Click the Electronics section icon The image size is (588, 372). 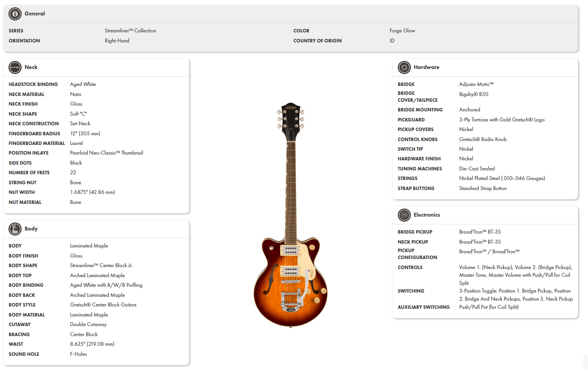[x=404, y=215]
